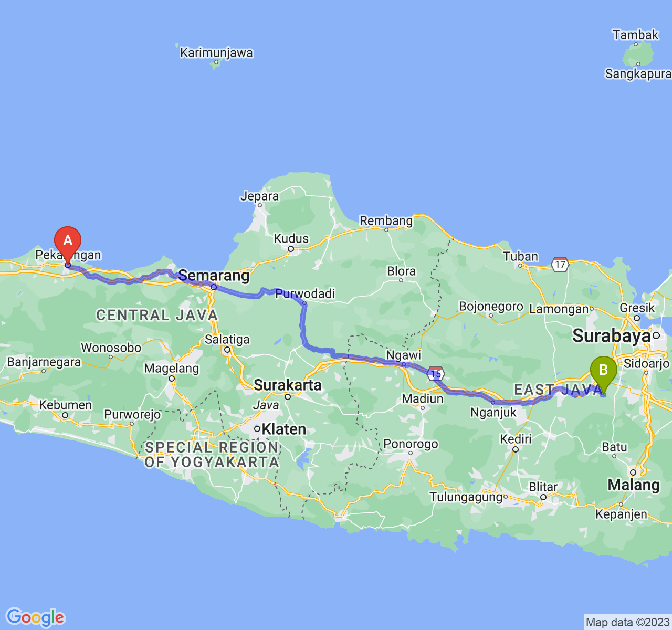
Task: Click the Tambak island label
Action: click(x=635, y=35)
